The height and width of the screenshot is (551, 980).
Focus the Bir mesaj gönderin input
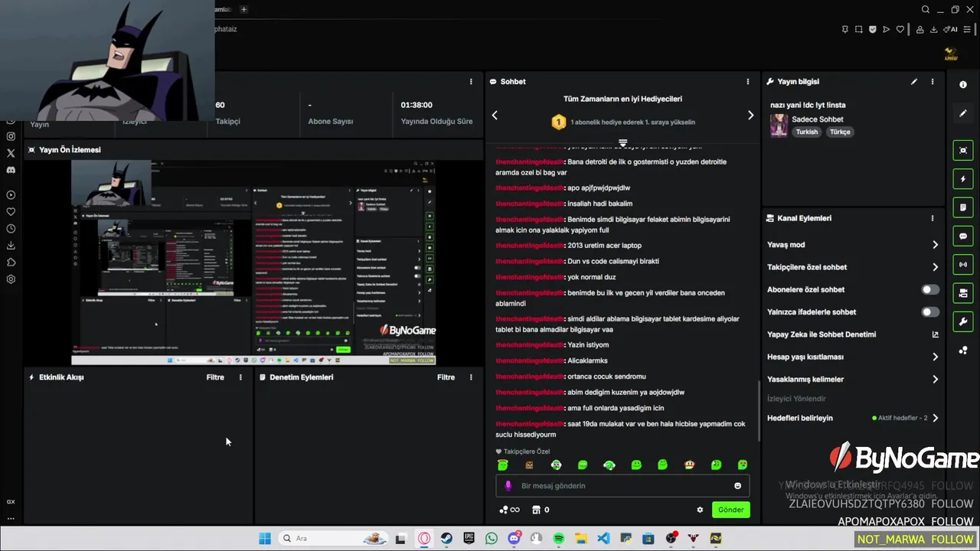(622, 486)
